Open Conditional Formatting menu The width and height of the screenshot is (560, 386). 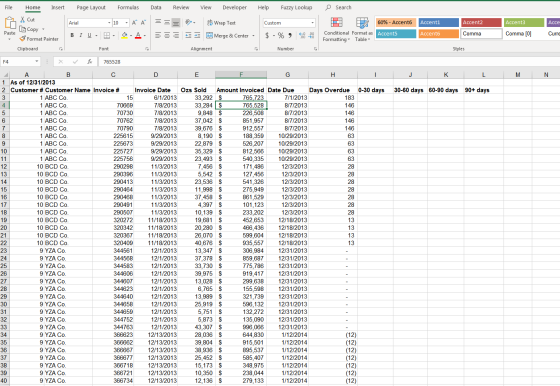pos(336,29)
